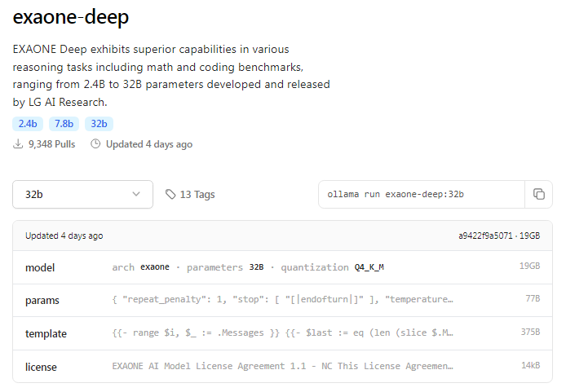This screenshot has width=566, height=392.
Task: Click the 14kB license size
Action: (x=531, y=365)
